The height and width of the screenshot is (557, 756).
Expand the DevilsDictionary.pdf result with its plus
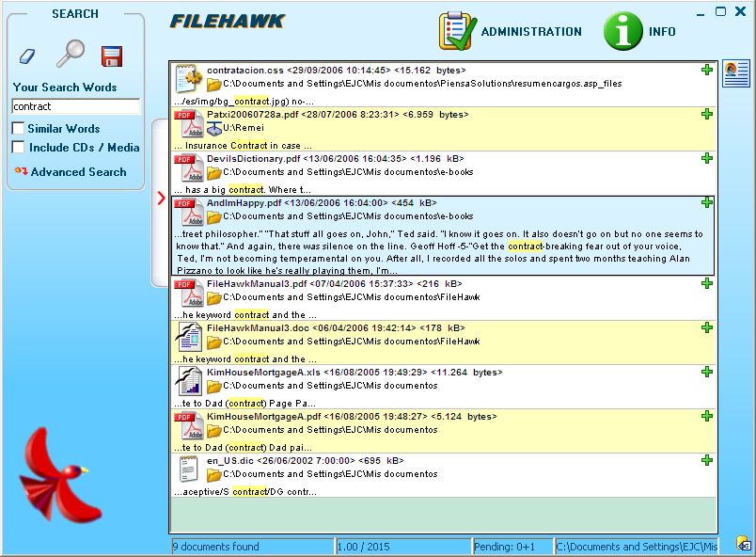pos(707,158)
